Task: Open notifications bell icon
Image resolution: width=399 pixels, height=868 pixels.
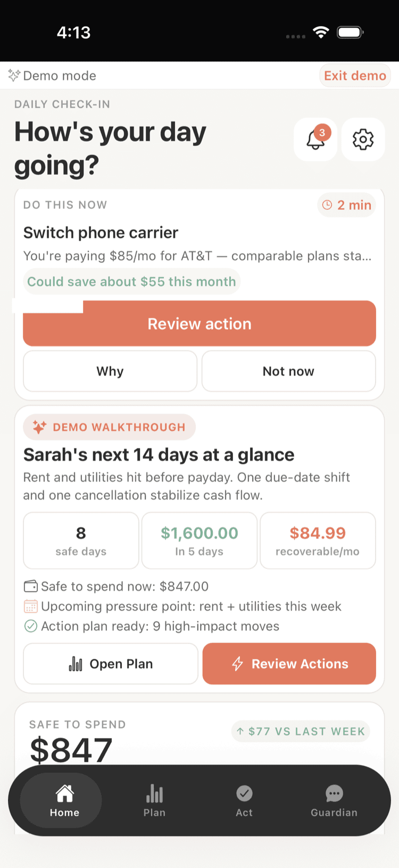Action: 315,140
